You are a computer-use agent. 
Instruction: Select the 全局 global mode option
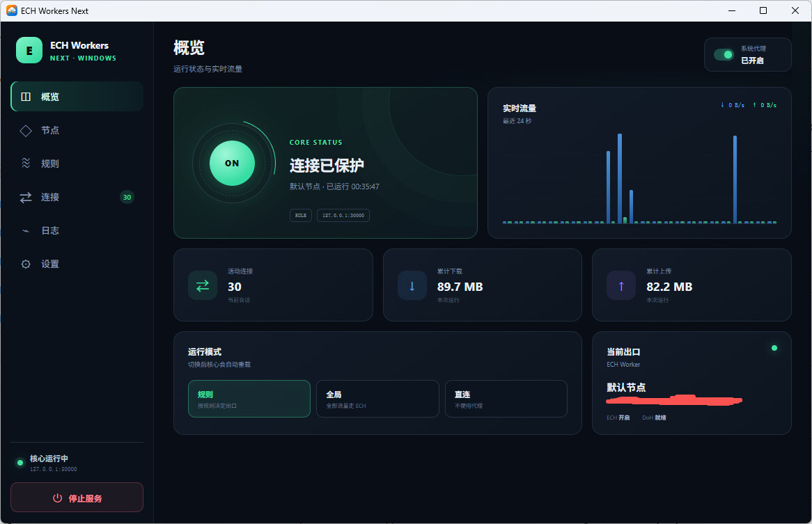coord(377,399)
